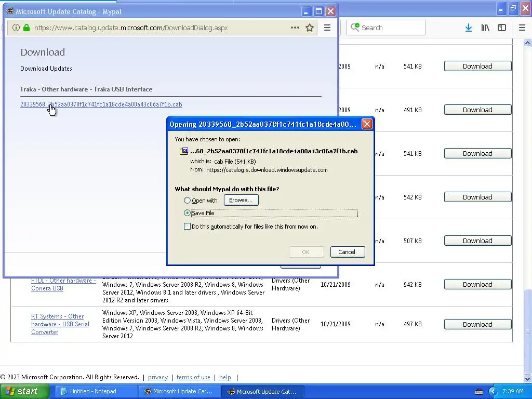Click the 942 KB size cell
The width and height of the screenshot is (532, 399).
(x=413, y=285)
